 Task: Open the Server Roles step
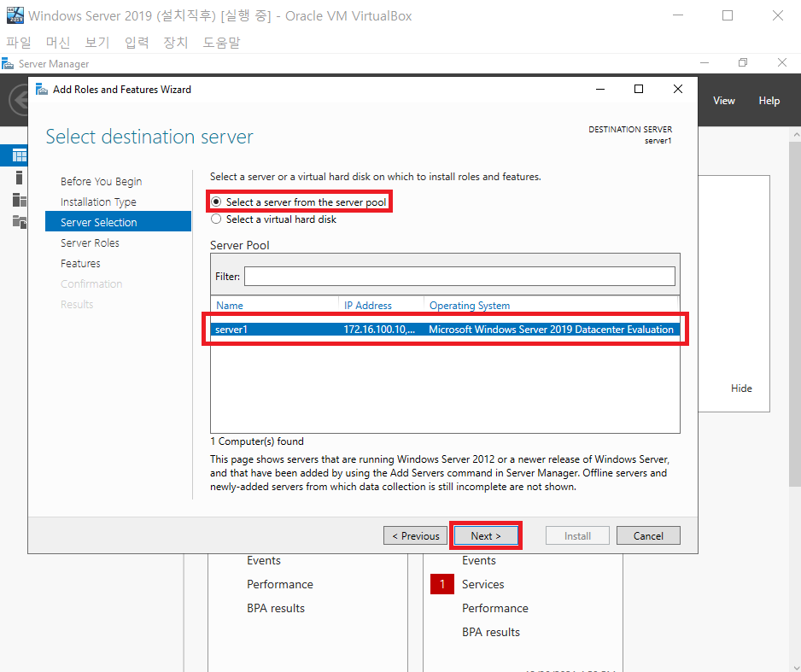[90, 243]
